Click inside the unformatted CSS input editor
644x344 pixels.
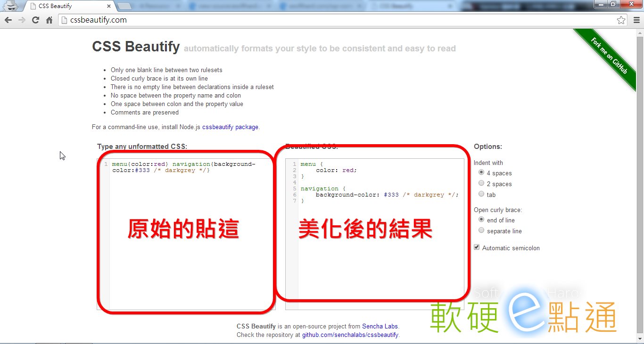pos(186,234)
